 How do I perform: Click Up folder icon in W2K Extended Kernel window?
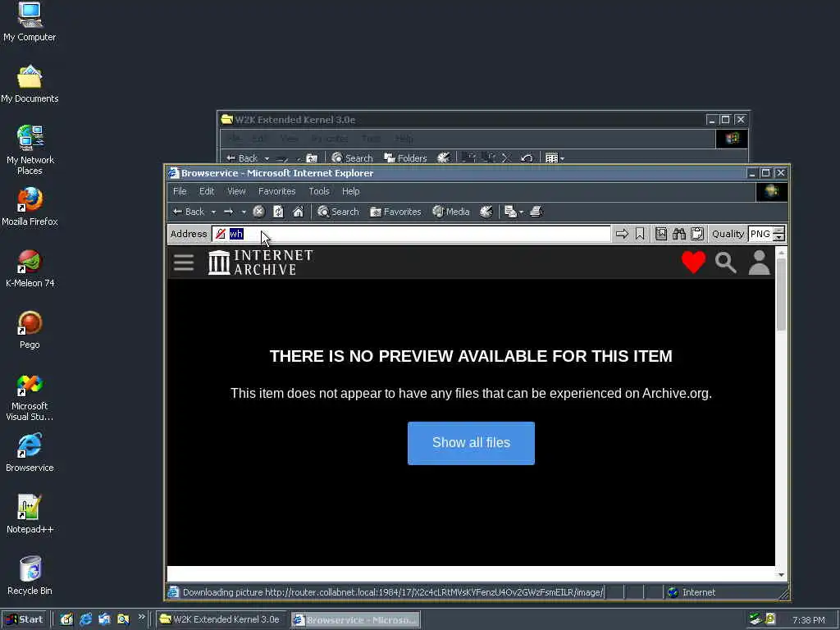tap(312, 158)
